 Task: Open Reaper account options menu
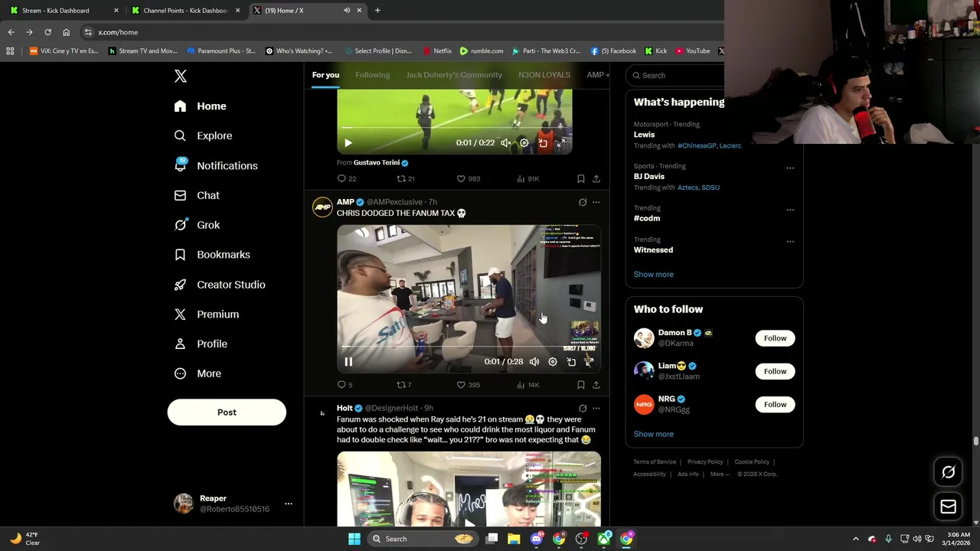tap(288, 504)
